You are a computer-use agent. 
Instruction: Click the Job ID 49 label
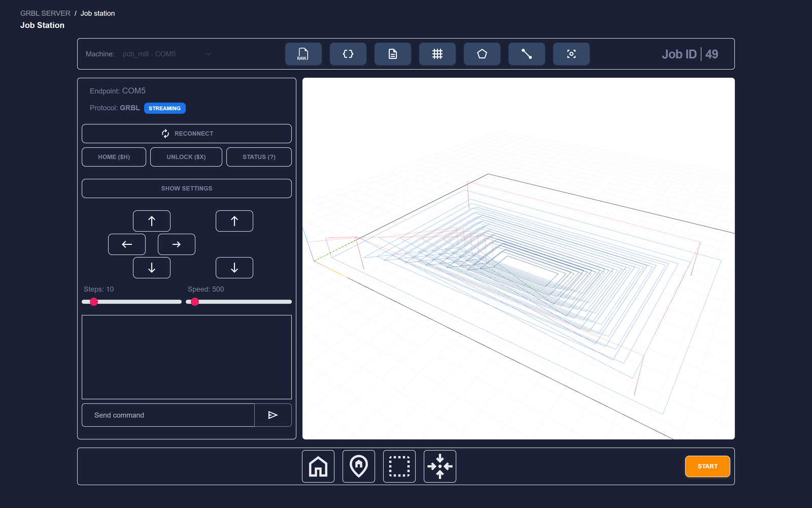pos(690,54)
